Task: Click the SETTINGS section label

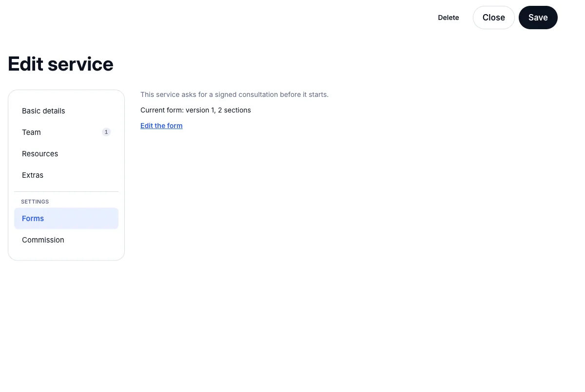Action: coord(35,202)
